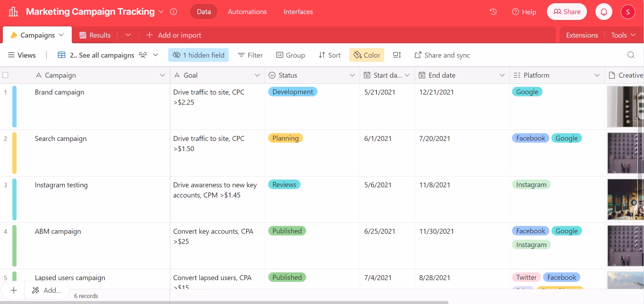Click Share and sync
The width and height of the screenshot is (644, 304).
pyautogui.click(x=442, y=55)
